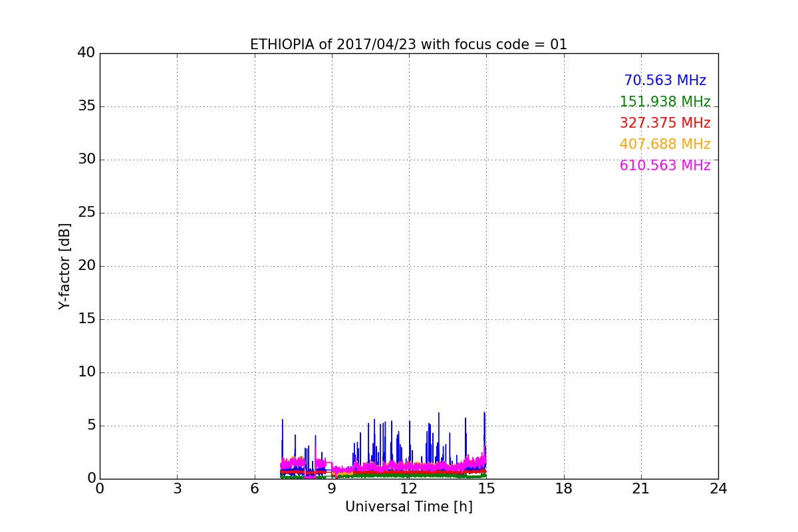Click the y-axis tick label '5'
Viewport: 798px width, 532px height.
pos(91,426)
